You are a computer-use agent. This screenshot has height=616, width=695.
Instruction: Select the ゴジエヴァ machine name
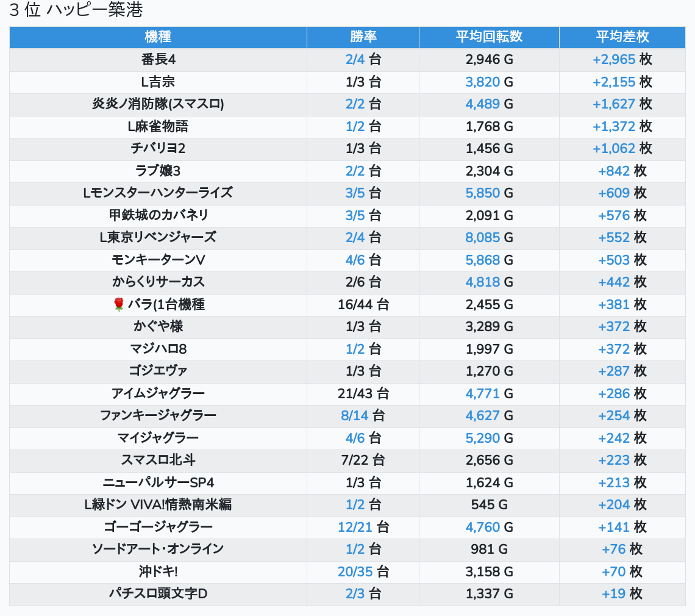tap(158, 371)
